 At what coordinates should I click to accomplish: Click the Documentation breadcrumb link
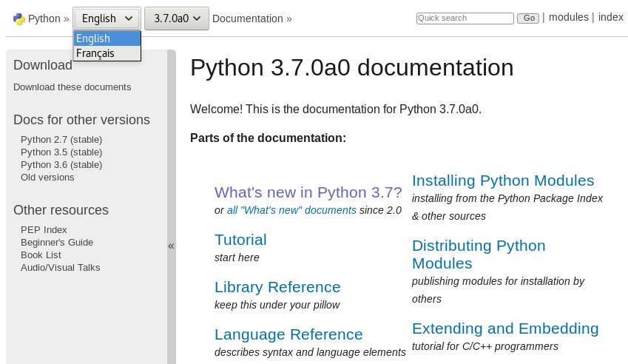pos(248,18)
